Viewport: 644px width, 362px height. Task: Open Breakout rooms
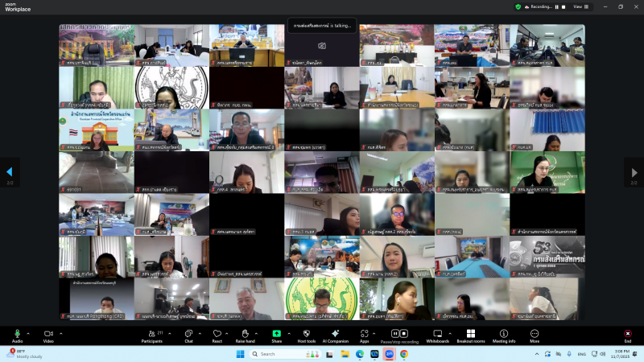(x=471, y=333)
